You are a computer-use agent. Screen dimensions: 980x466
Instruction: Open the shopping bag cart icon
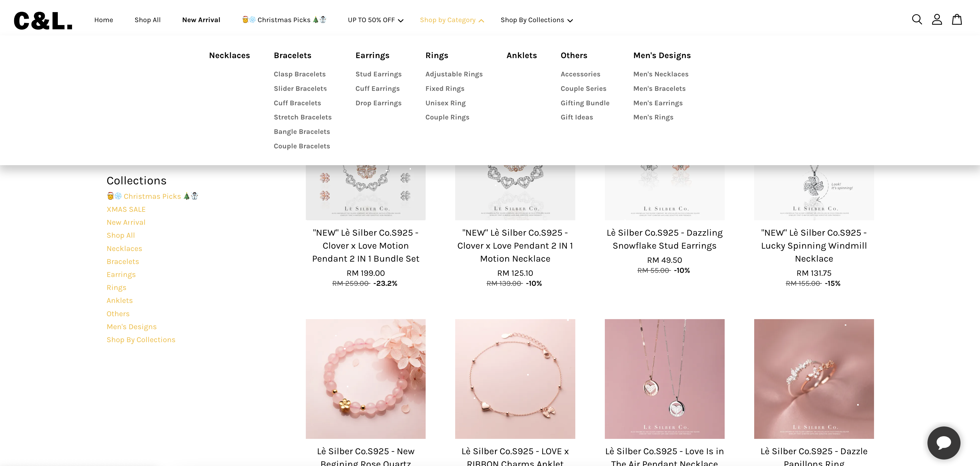coord(957,19)
